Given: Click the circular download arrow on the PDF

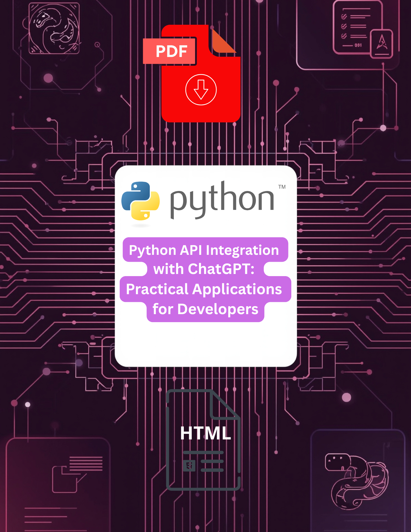Looking at the screenshot, I should (201, 90).
